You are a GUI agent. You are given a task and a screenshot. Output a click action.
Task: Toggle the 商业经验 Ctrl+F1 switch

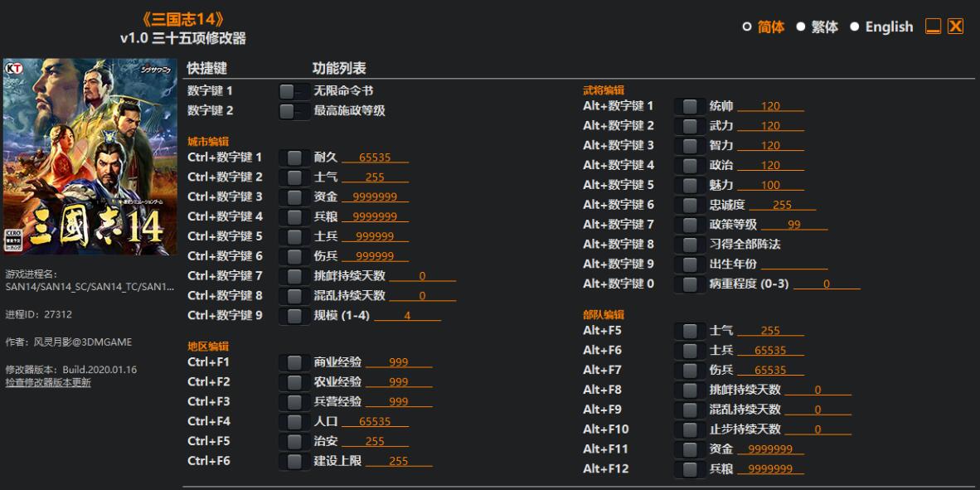294,362
